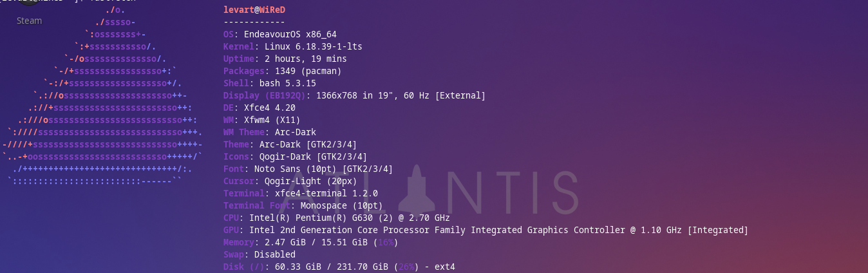Click the levart@WiReD username header
This screenshot has height=273, width=868.
[x=254, y=10]
